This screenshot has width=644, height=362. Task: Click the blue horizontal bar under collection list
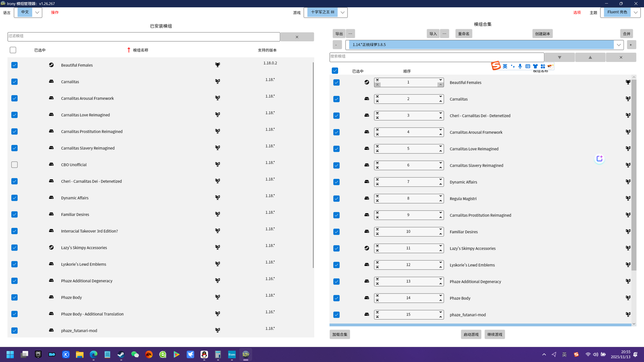[x=480, y=325]
